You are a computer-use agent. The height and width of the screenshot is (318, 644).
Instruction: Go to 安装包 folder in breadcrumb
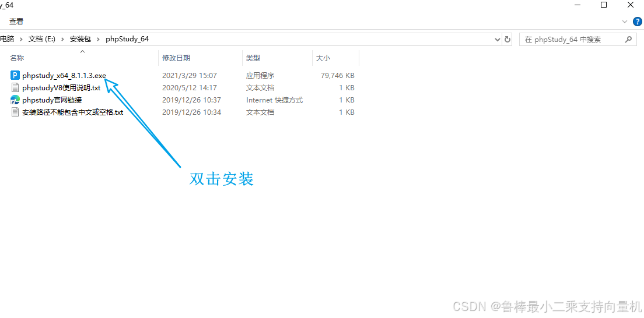point(80,40)
